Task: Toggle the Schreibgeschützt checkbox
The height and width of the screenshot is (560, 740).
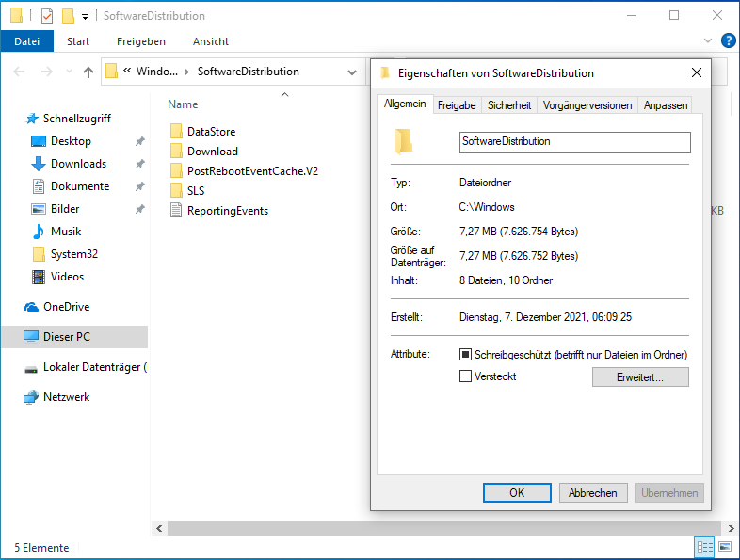Action: (x=465, y=355)
